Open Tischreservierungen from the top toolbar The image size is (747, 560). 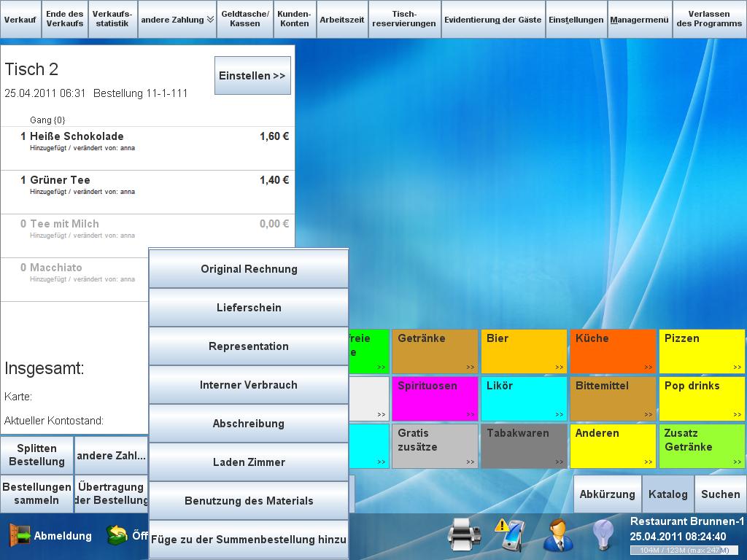[404, 20]
